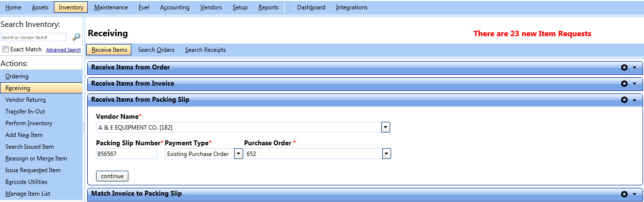
Task: Click the Packing Slip Number field
Action: (x=126, y=154)
